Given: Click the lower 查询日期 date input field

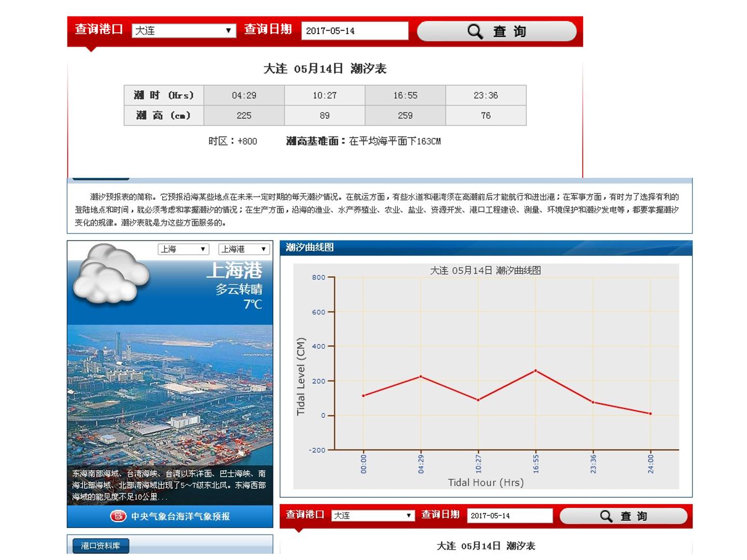Looking at the screenshot, I should point(509,515).
